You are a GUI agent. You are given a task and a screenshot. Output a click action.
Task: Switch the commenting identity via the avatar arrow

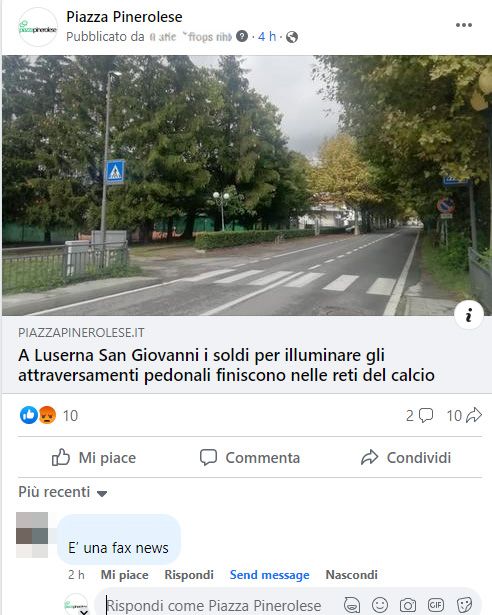[83, 611]
